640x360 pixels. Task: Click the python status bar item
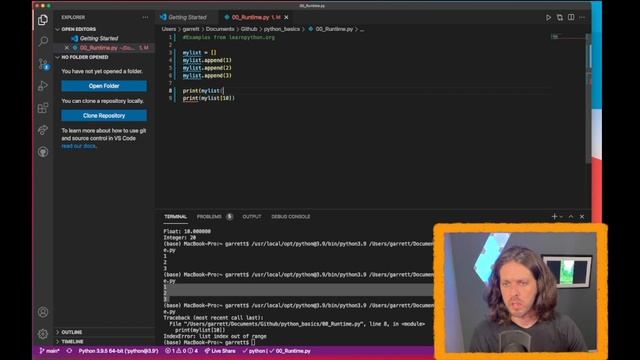pos(254,351)
